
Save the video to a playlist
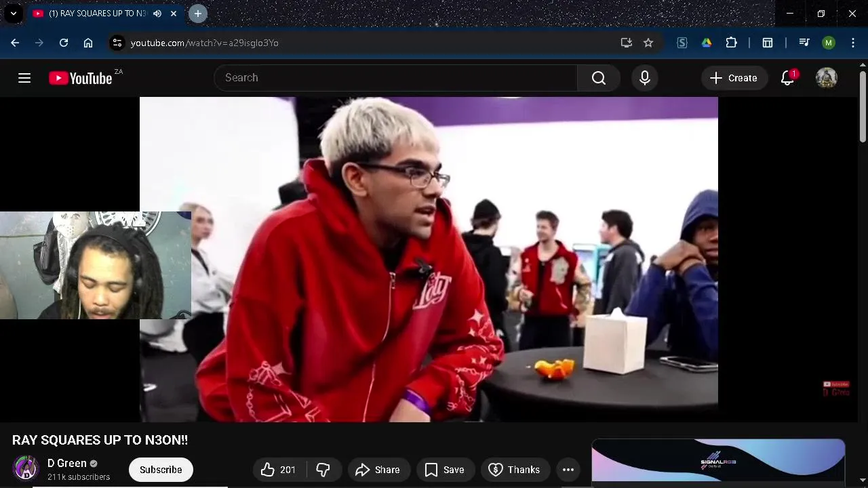(x=446, y=470)
